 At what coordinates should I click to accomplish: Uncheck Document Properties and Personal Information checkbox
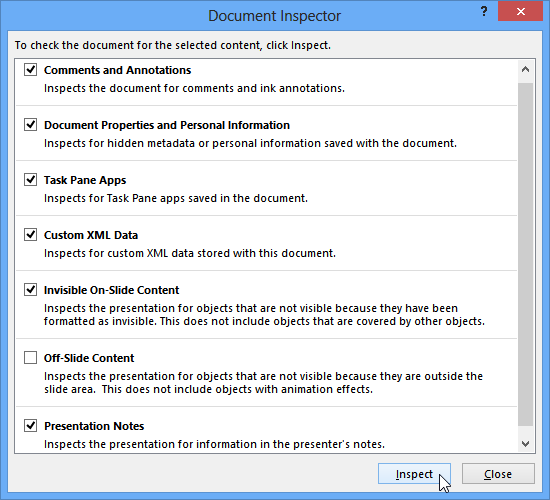(x=31, y=125)
